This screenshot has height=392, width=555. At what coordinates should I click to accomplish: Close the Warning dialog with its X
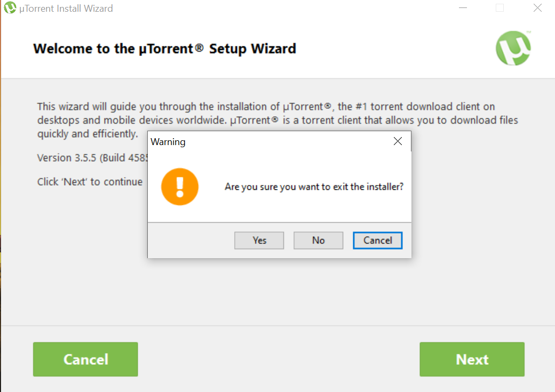(x=398, y=141)
